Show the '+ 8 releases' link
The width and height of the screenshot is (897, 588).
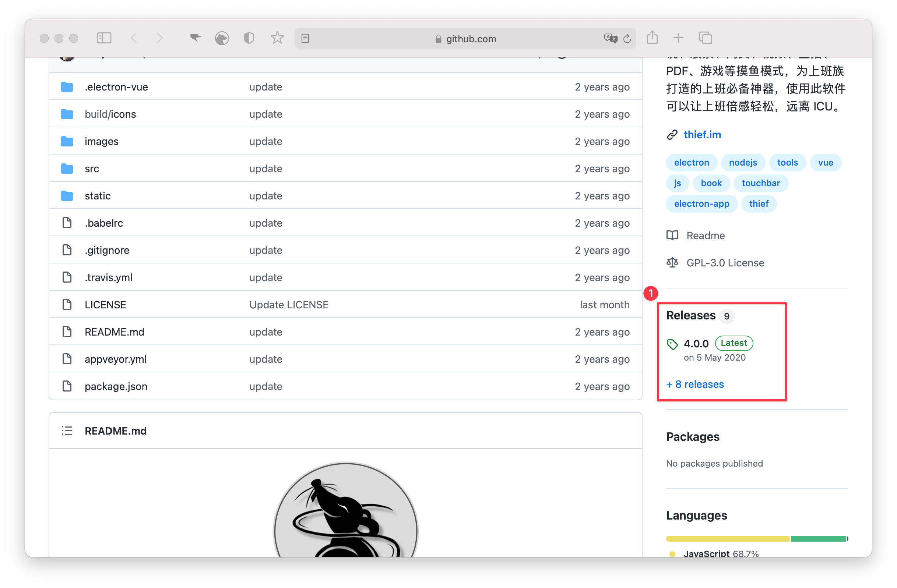695,384
